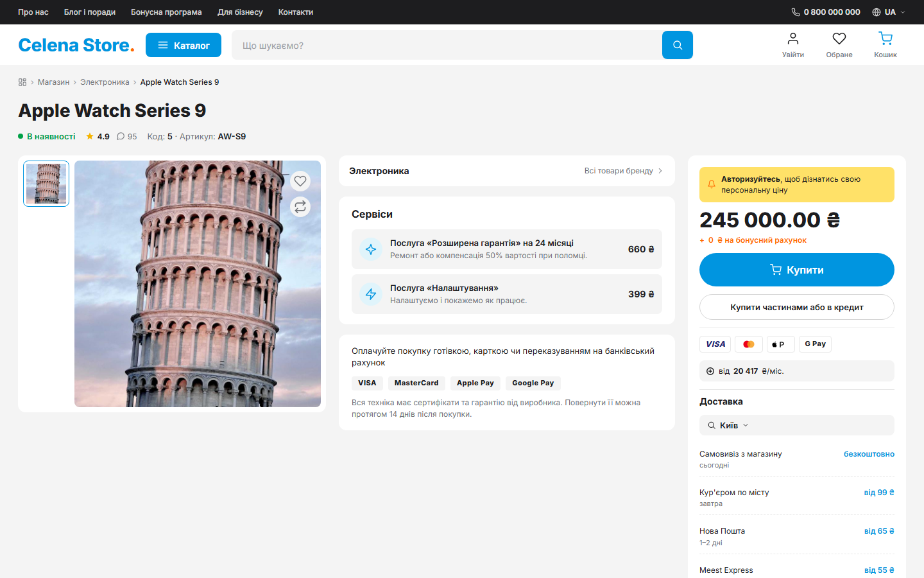The image size is (924, 578).
Task: Open Контакти menu item
Action: [x=296, y=12]
